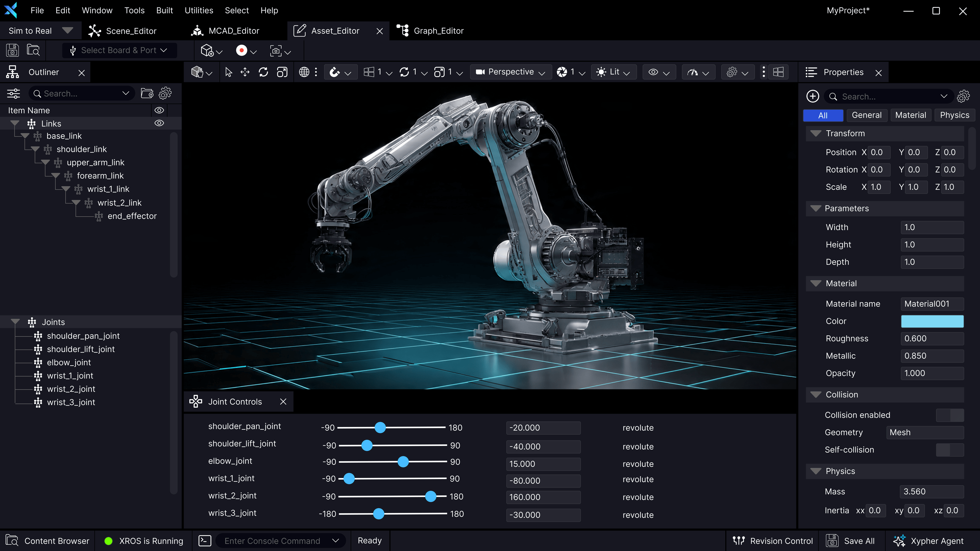This screenshot has height=551, width=980.
Task: Open the Xypher Agent assistant
Action: click(929, 541)
